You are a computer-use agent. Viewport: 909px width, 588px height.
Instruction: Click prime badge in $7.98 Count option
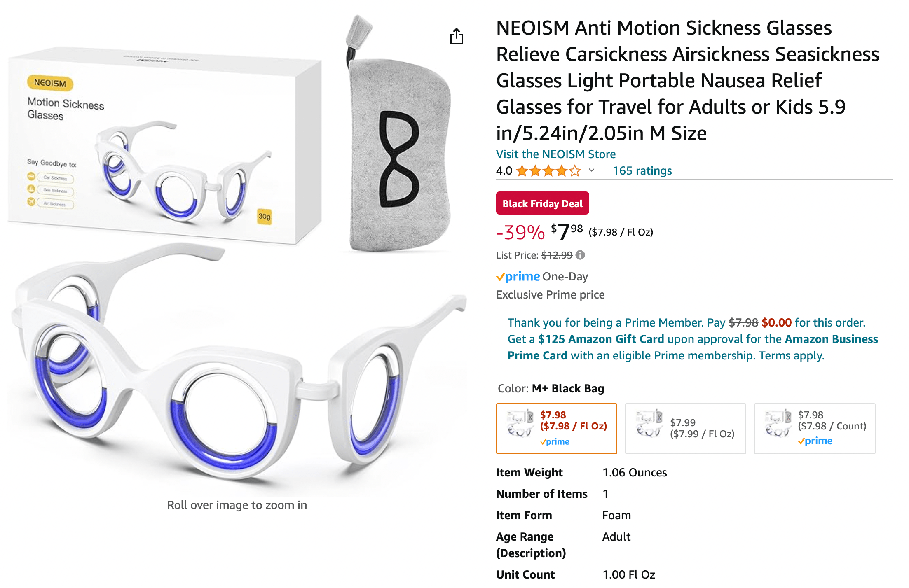click(815, 441)
